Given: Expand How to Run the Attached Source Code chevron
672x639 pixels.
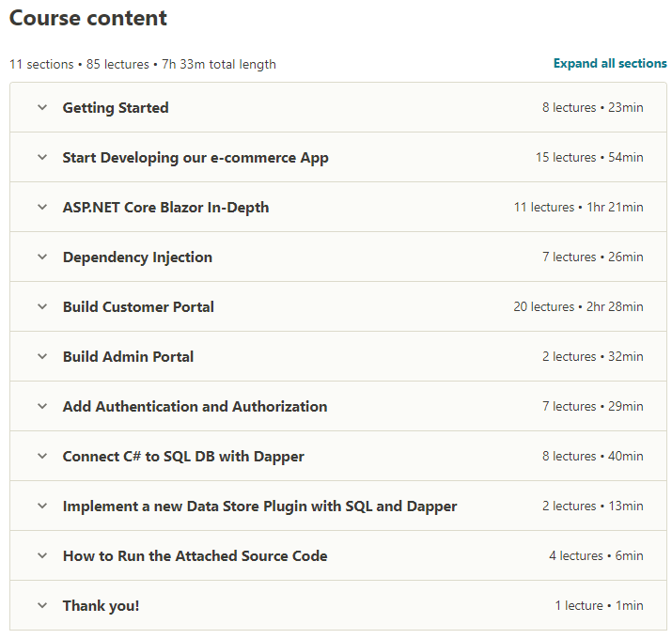Looking at the screenshot, I should (42, 555).
